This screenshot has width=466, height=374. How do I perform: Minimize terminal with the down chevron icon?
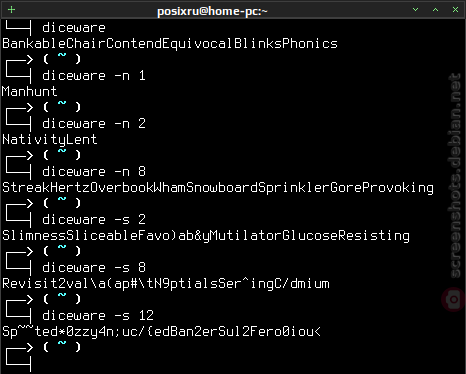pyautogui.click(x=415, y=10)
